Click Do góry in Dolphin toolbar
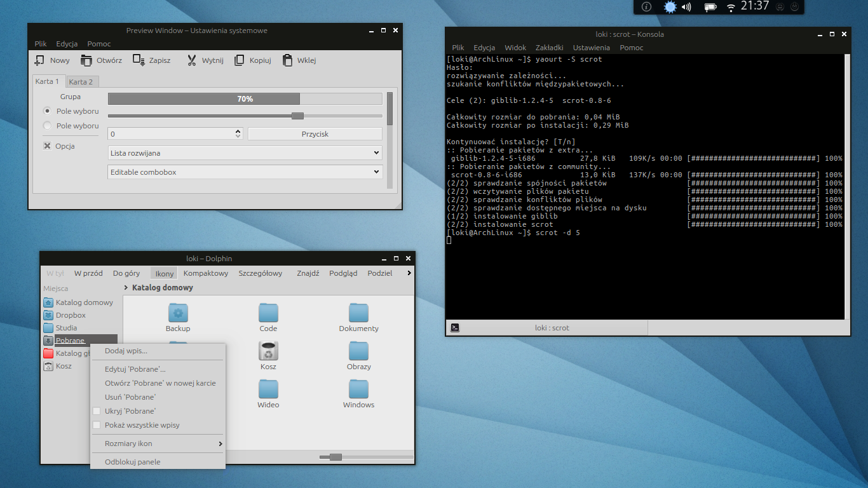The height and width of the screenshot is (488, 868). point(126,273)
